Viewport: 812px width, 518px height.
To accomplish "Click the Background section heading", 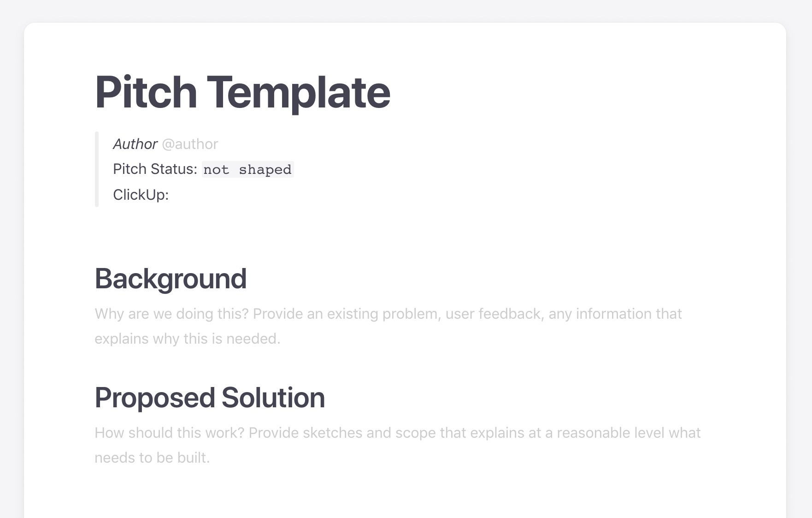I will tap(171, 279).
